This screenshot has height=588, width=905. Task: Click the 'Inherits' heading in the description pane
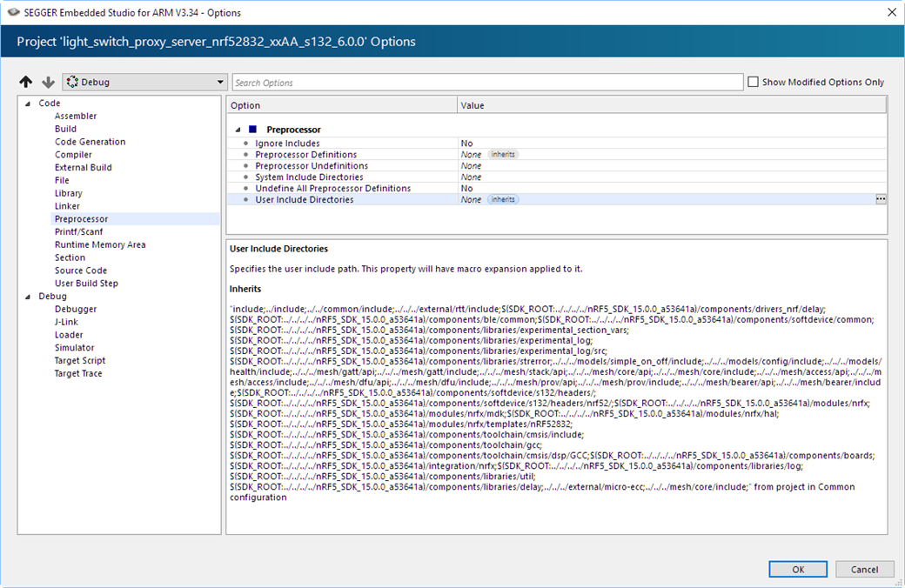[245, 289]
